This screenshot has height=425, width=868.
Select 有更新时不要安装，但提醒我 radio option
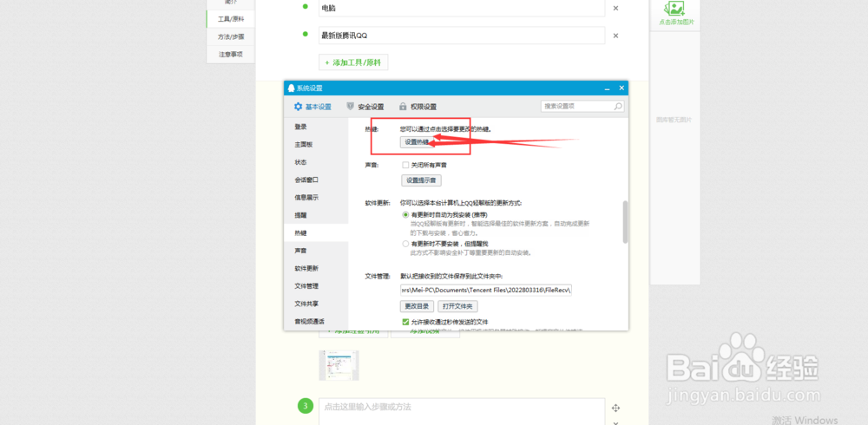point(405,244)
